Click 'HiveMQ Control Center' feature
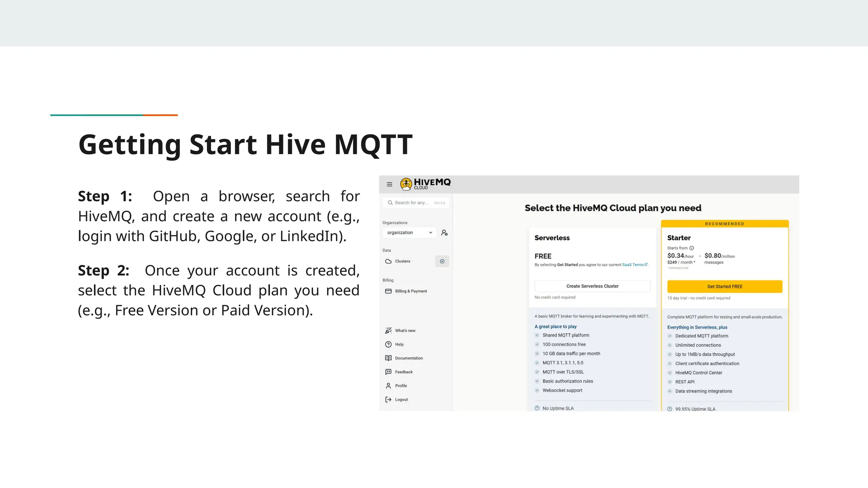 click(x=699, y=373)
